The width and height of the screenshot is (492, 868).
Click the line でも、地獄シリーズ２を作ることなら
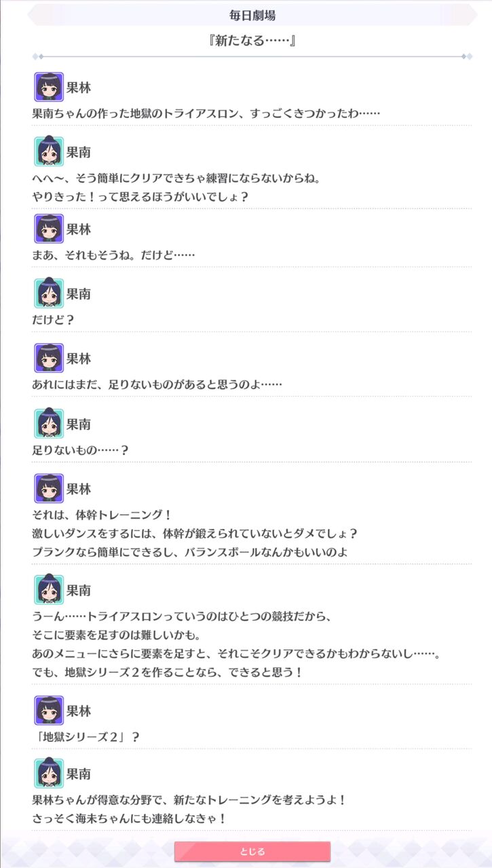pyautogui.click(x=167, y=673)
